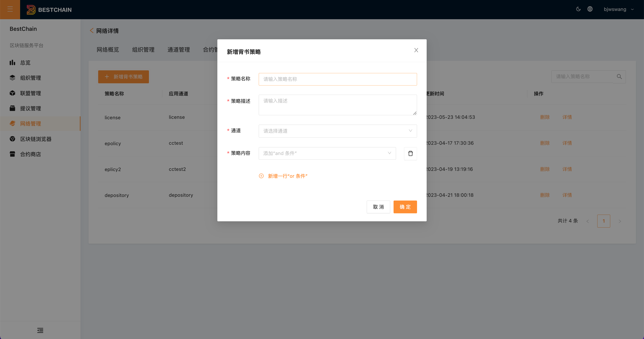Click the 策略名称 column header
644x339 pixels.
pyautogui.click(x=114, y=94)
